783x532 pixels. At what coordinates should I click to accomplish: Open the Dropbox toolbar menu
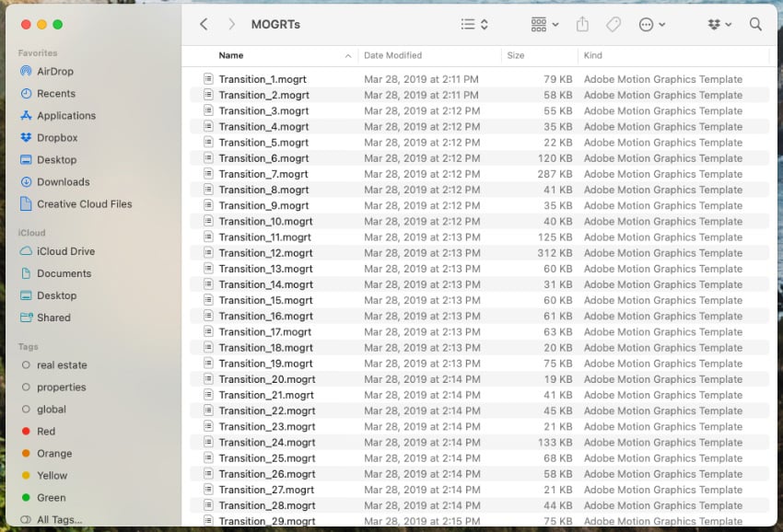coord(719,24)
